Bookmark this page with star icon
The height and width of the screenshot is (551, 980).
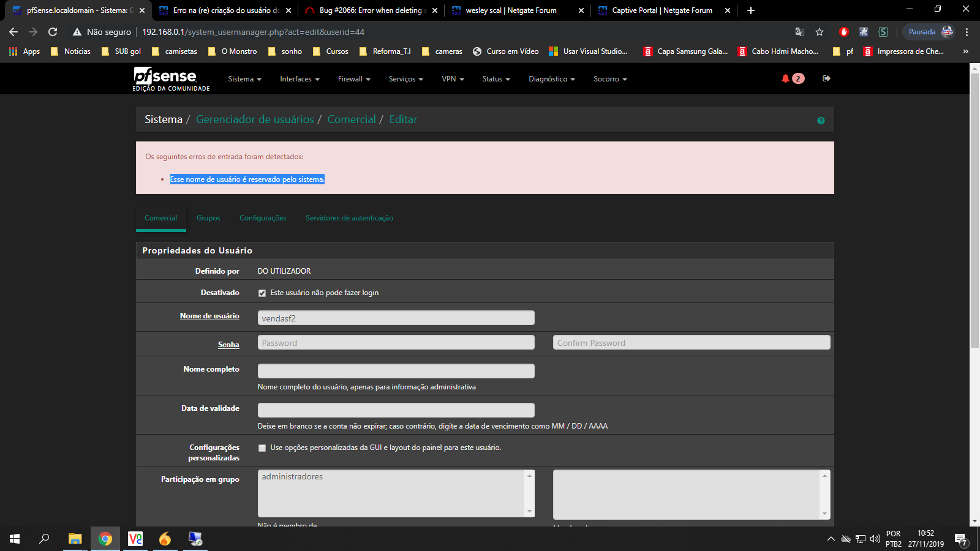click(820, 32)
